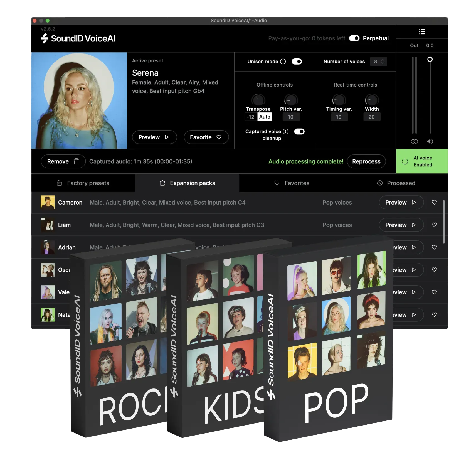Switch to the Factory presets tab
Viewport: 476px width, 455px height.
(x=83, y=183)
